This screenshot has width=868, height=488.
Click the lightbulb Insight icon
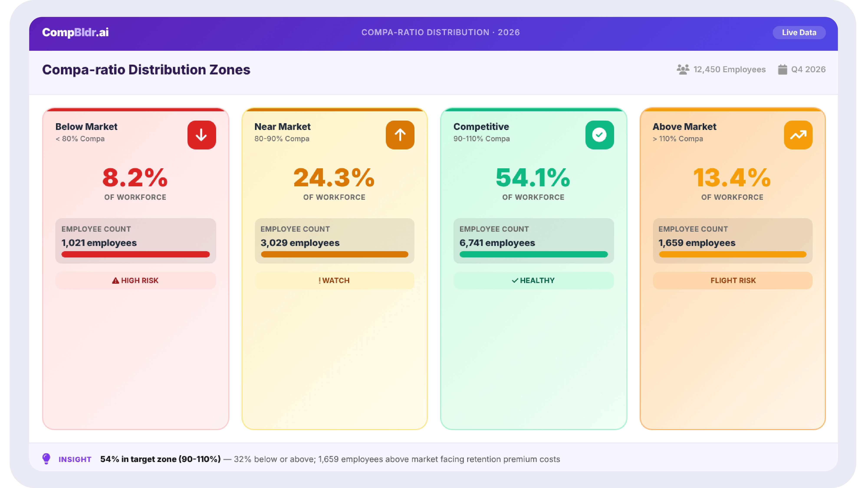(46, 459)
